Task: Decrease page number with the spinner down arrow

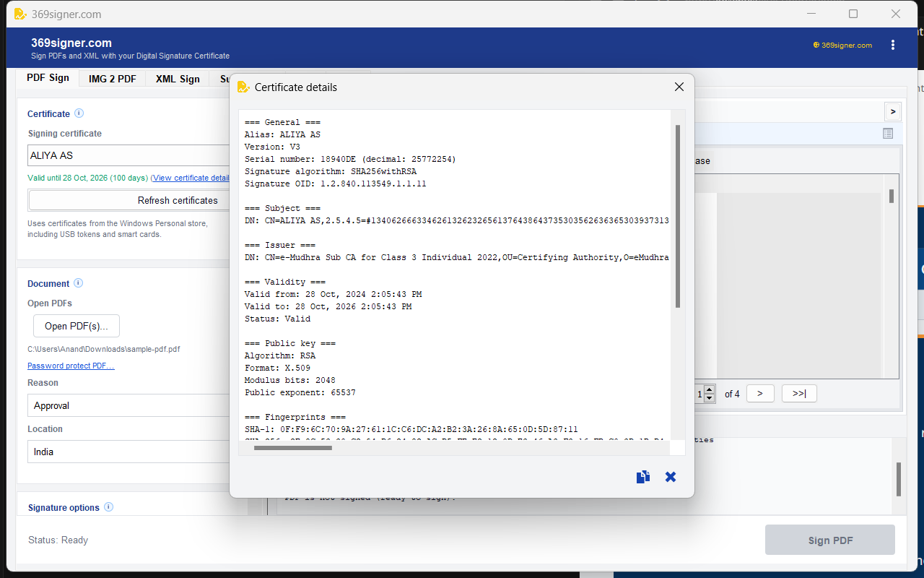Action: tap(709, 398)
